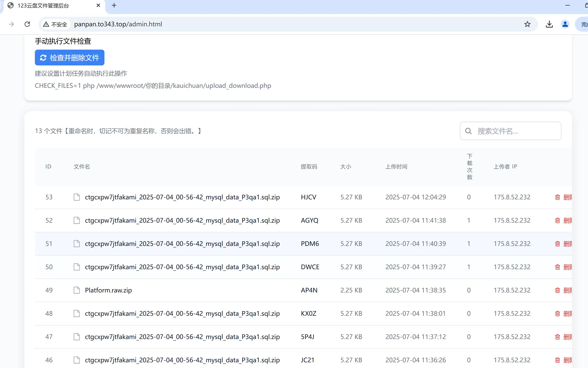Screen dimensions: 588x368
Task: Open the browser downloads icon
Action: (549, 24)
